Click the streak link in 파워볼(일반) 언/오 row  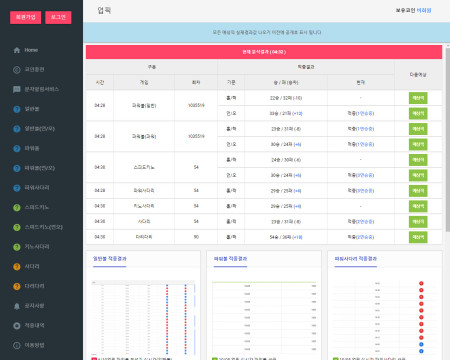(365, 113)
